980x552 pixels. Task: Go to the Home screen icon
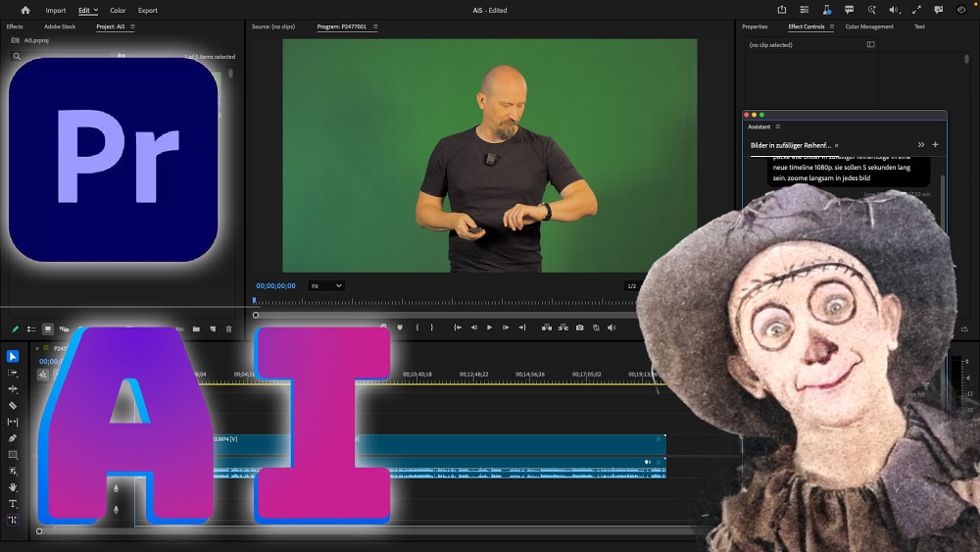point(25,10)
